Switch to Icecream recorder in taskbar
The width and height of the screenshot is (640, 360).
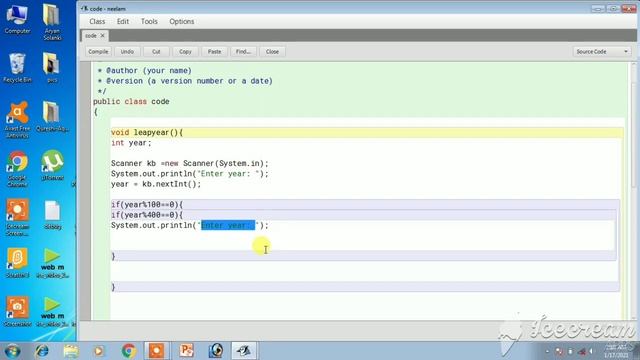(156, 351)
